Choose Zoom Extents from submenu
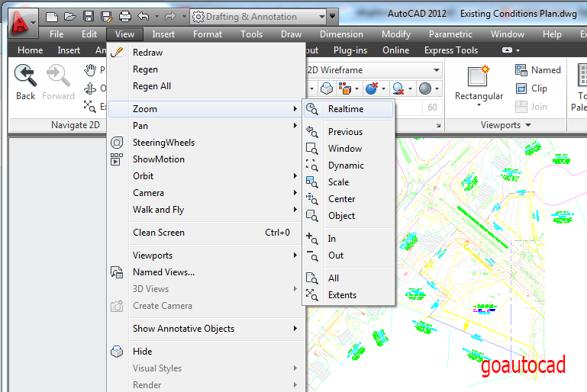The image size is (587, 392). click(349, 295)
